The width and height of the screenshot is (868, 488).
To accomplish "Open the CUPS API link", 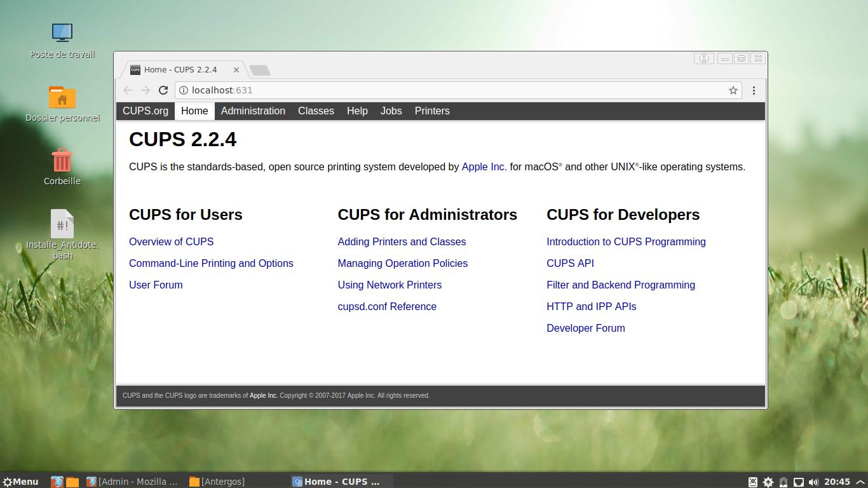I will point(570,263).
